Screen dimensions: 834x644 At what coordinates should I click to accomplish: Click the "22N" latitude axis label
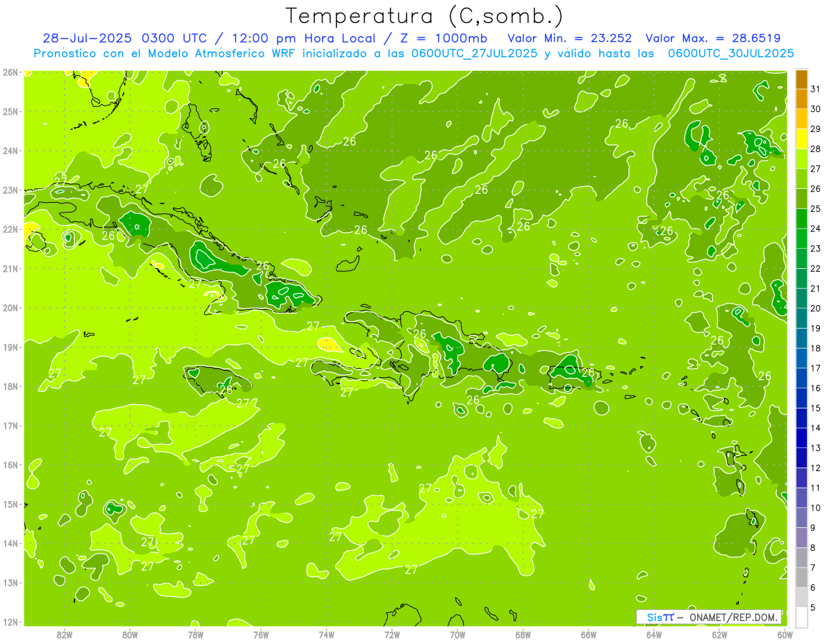(x=10, y=229)
